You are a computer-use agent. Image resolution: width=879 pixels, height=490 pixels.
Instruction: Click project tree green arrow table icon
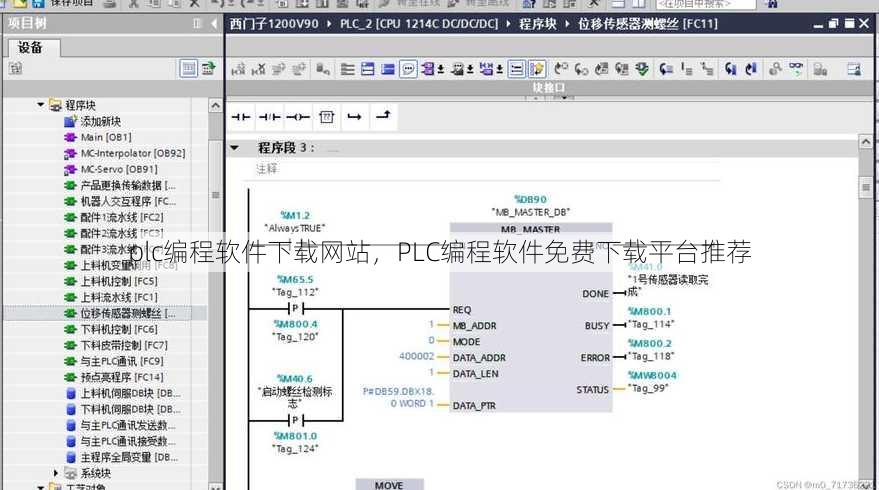pyautogui.click(x=209, y=68)
